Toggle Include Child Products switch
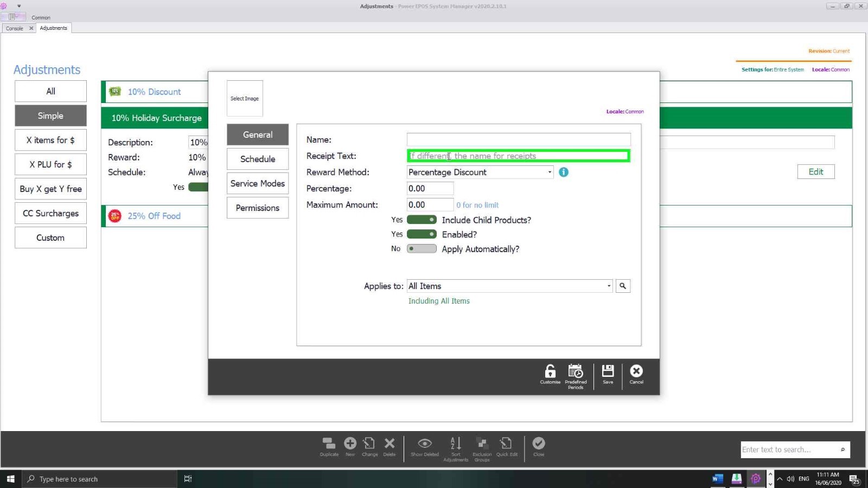Screen dimensions: 868x488 422,220
